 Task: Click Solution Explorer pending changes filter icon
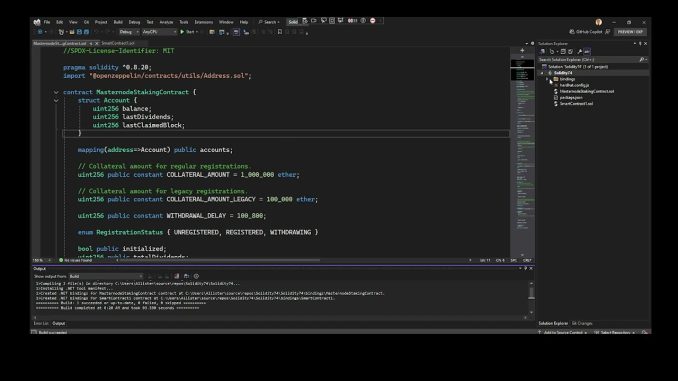point(552,51)
